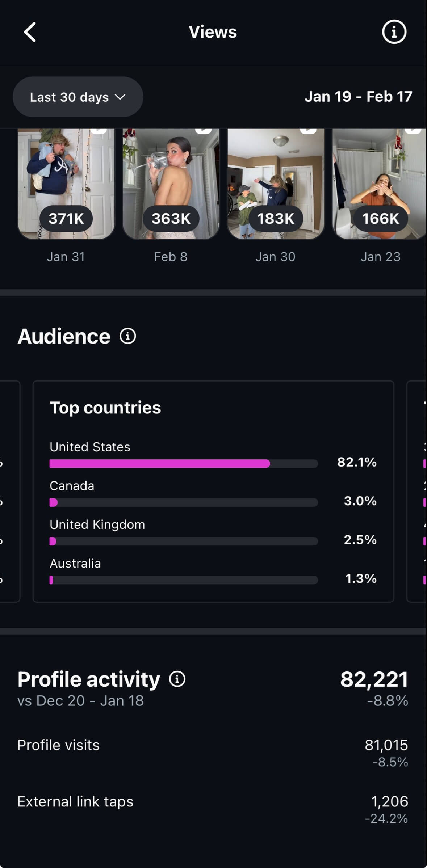
Task: Select the Top countries card heading
Action: [x=105, y=408]
